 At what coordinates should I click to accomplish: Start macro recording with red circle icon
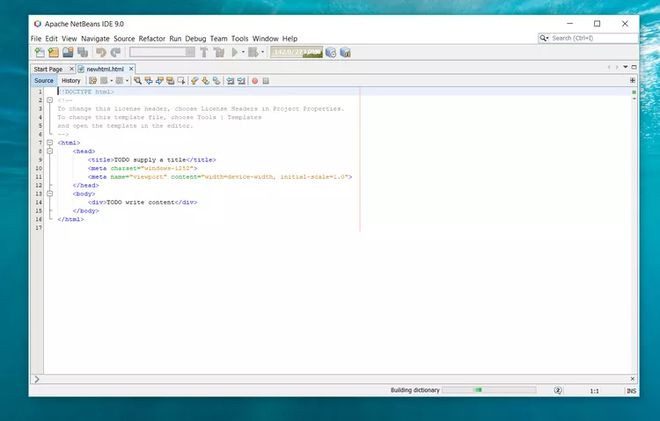pos(255,81)
